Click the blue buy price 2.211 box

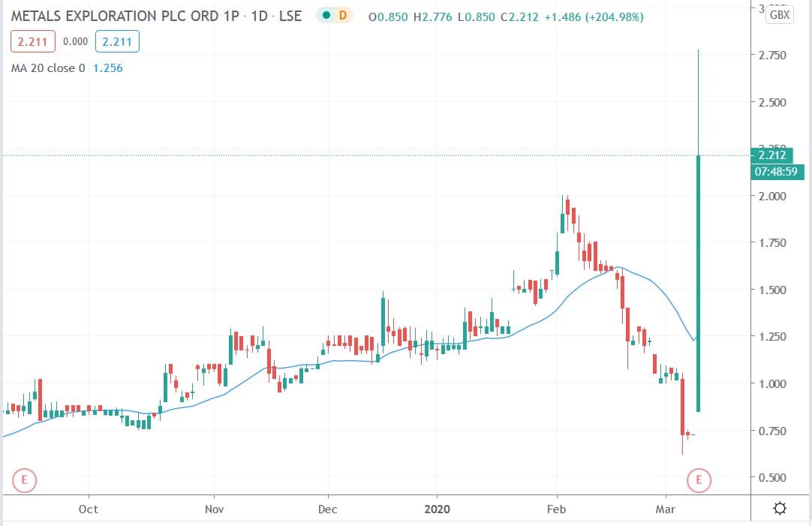point(117,42)
